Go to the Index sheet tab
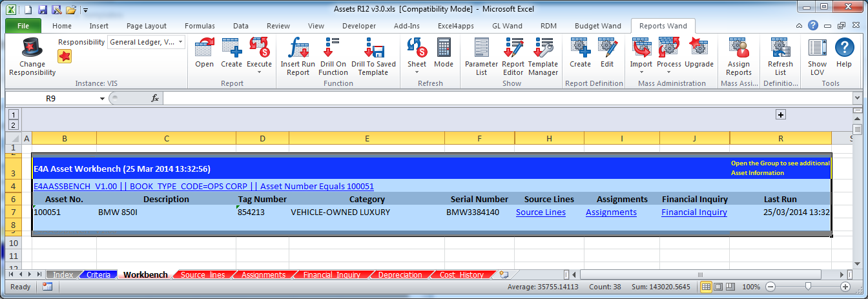Viewport: 868px width, 299px height. [63, 274]
